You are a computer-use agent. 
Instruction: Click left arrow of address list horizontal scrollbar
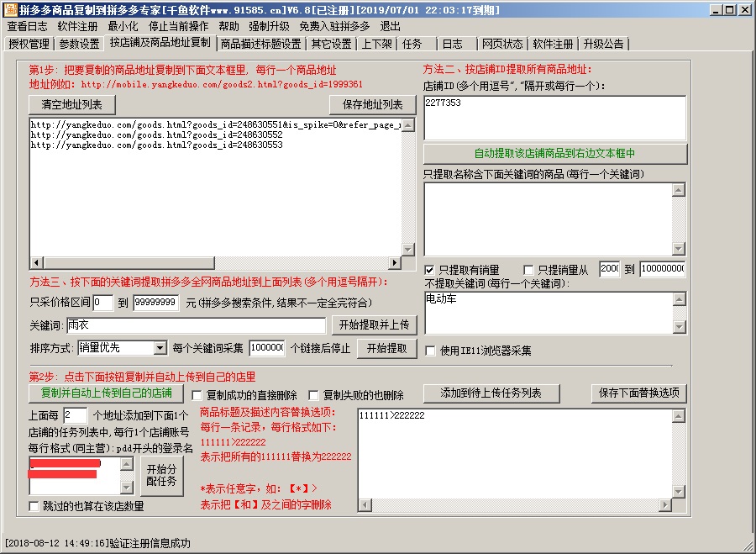pos(36,263)
